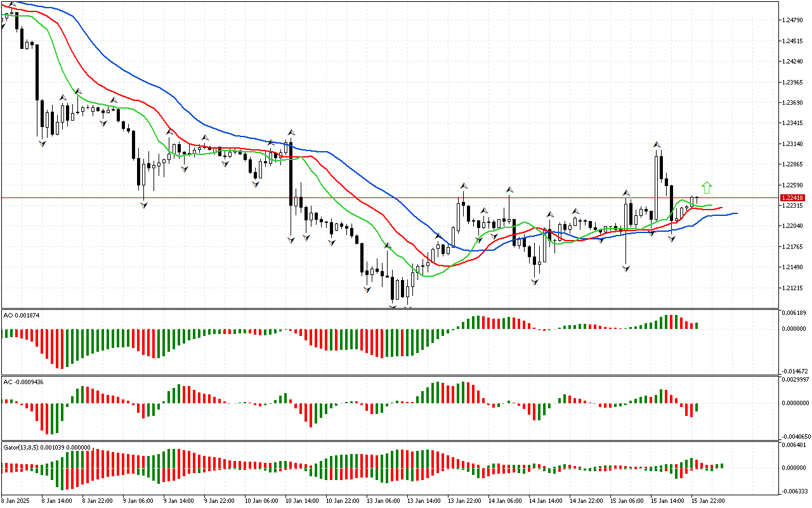Click the current price tag 1.22418
This screenshot has width=812, height=508.
(x=794, y=198)
